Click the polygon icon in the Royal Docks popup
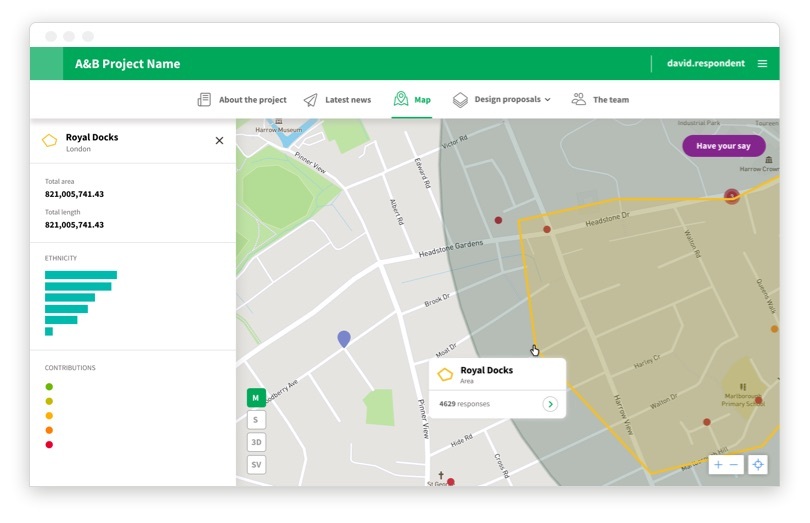Screen dimensions: 810x523 coord(445,374)
